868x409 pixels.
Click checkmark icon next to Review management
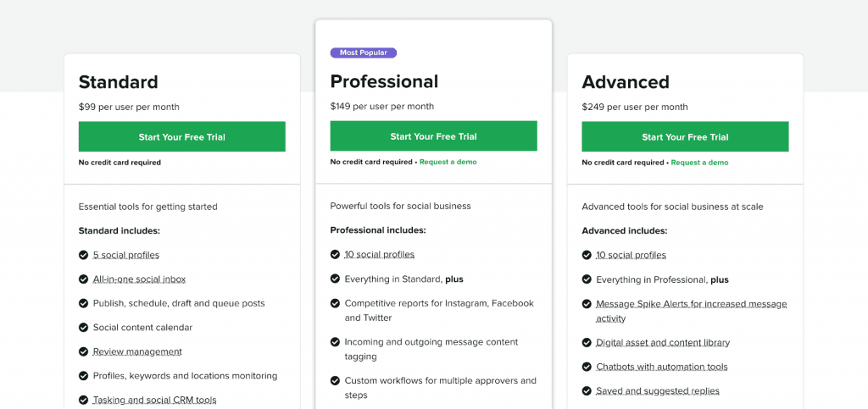click(x=83, y=351)
